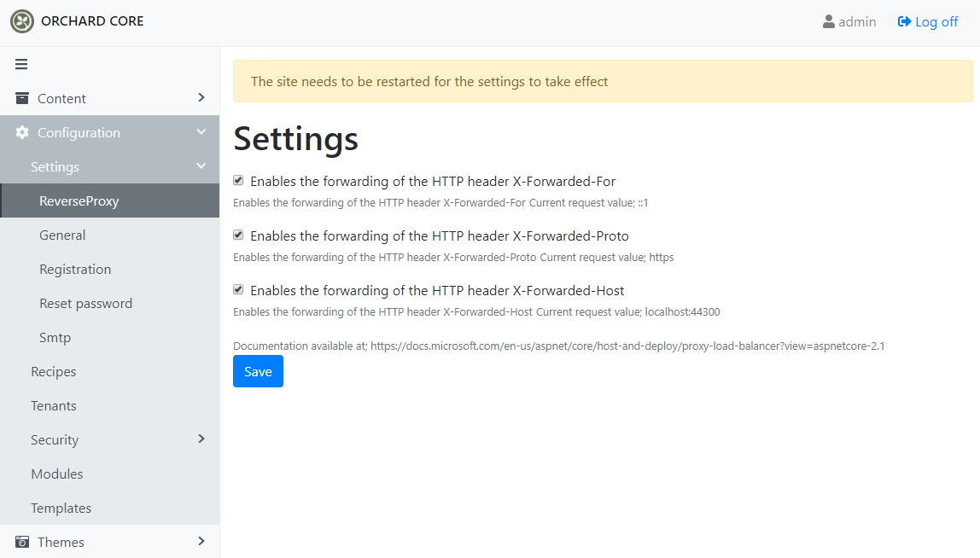Expand the Content menu chevron
980x558 pixels.
tap(201, 97)
